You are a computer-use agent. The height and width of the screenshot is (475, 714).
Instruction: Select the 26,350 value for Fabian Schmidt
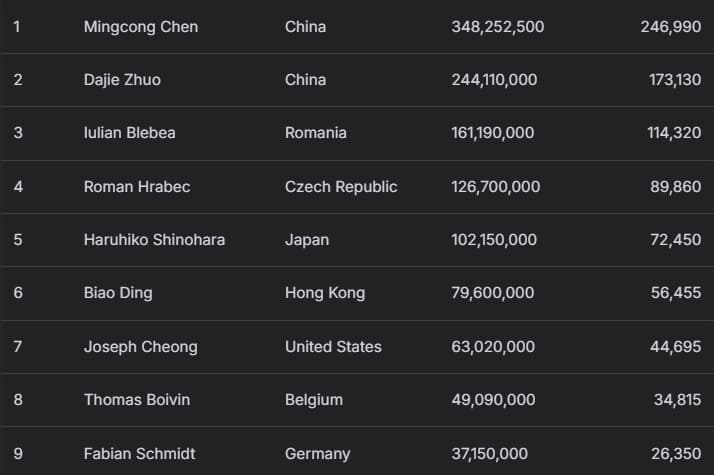675,454
